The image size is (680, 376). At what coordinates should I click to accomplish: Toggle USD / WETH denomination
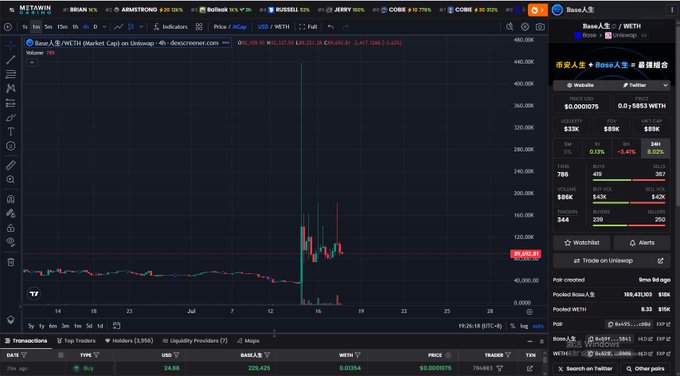274,27
